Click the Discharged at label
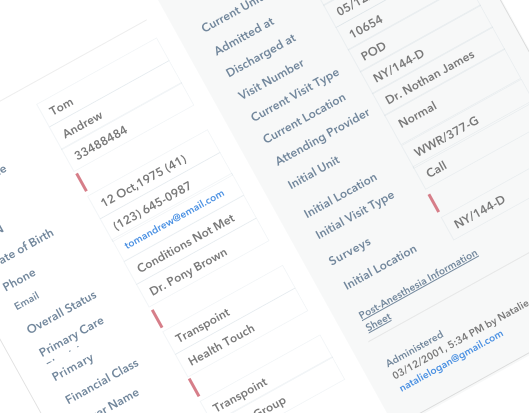This screenshot has width=529, height=413. (x=261, y=55)
